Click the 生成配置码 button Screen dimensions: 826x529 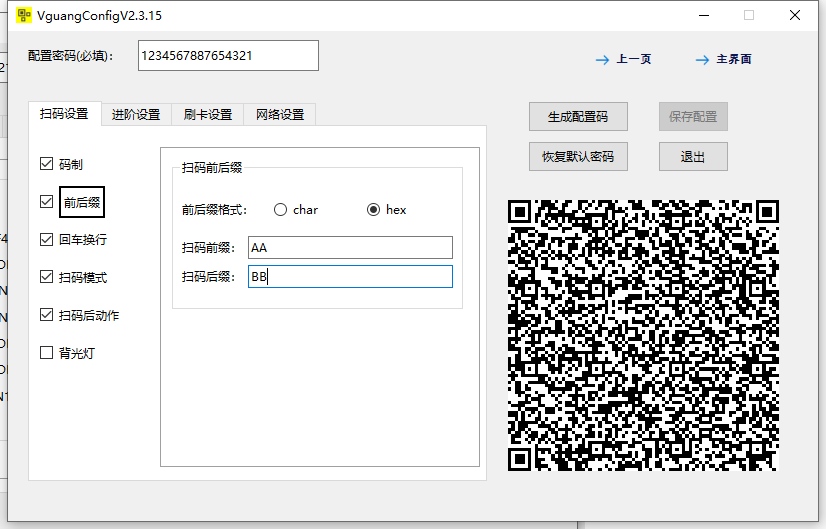(x=578, y=116)
